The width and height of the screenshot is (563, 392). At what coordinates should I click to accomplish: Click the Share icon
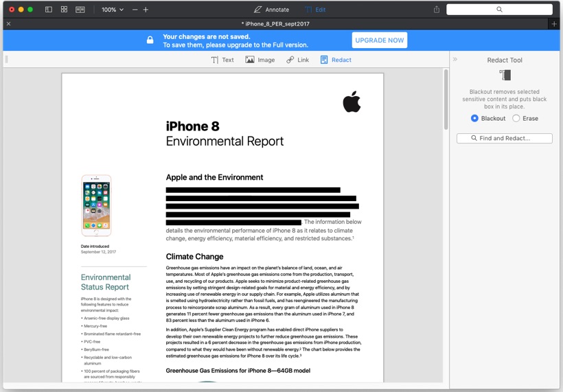[x=437, y=10]
